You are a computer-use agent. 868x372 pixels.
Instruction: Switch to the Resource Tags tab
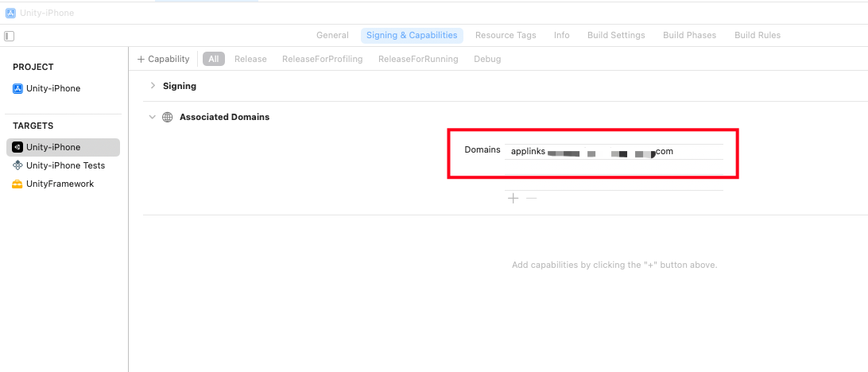click(506, 36)
